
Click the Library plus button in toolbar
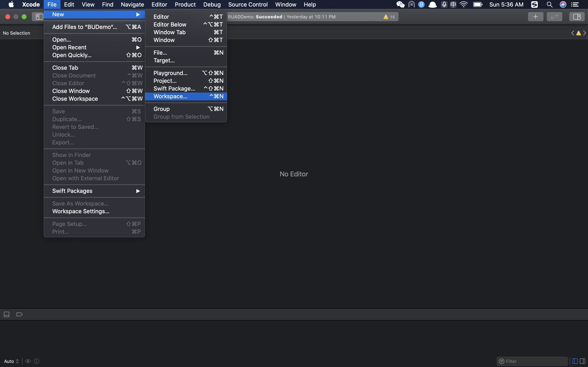(x=535, y=17)
